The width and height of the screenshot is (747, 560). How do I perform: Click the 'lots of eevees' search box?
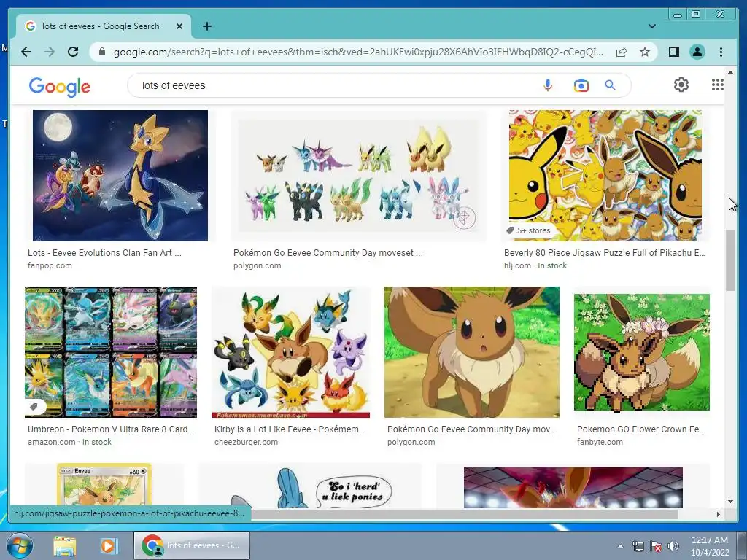[333, 85]
